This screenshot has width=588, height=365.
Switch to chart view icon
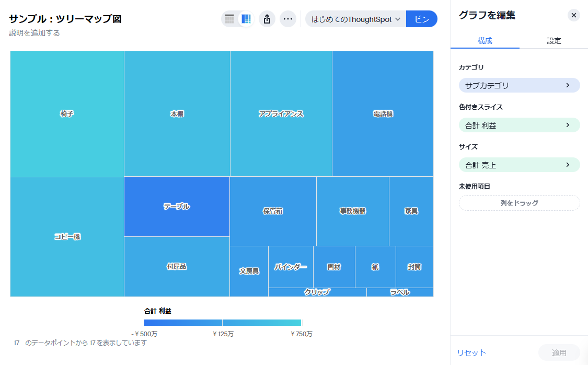point(246,19)
